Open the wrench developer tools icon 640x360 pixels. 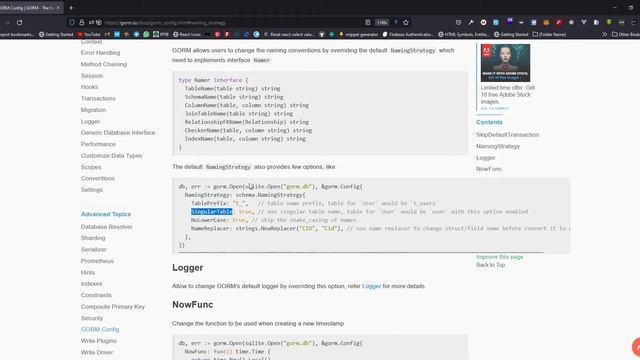point(471,22)
